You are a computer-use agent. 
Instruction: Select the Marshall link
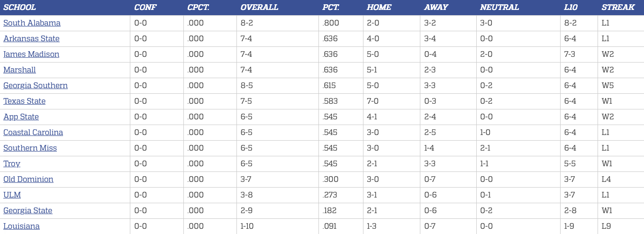[19, 70]
